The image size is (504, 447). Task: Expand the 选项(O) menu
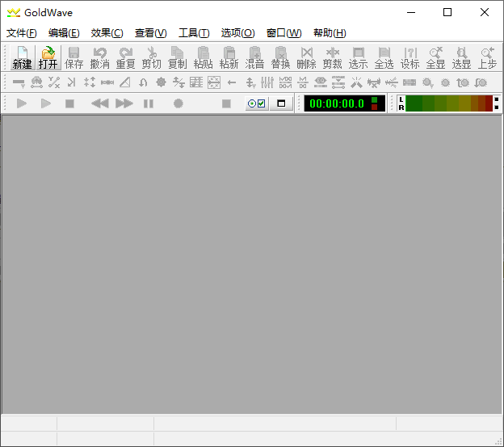coord(237,33)
